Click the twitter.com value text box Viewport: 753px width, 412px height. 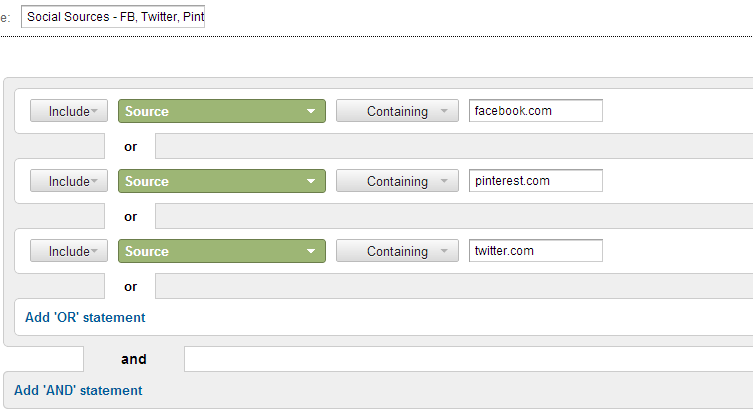[x=535, y=251]
